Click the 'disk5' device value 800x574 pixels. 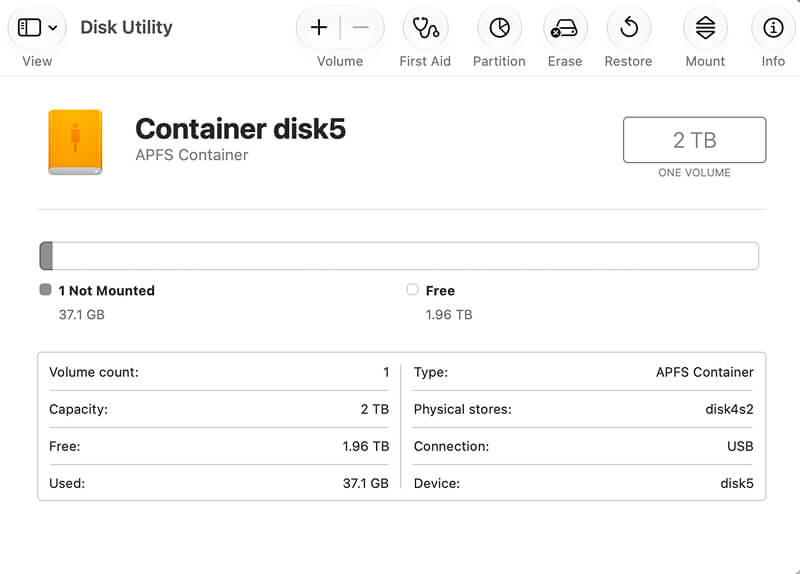(x=737, y=483)
